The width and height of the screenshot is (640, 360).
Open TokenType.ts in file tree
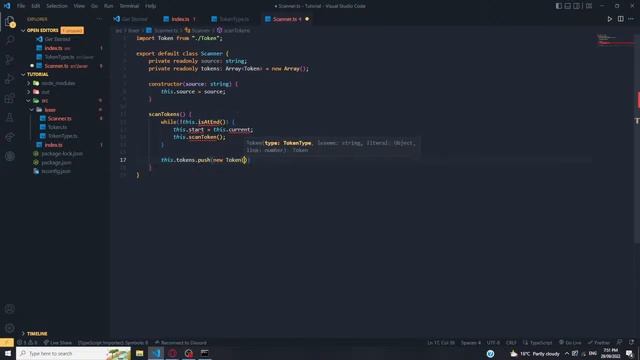coord(62,136)
